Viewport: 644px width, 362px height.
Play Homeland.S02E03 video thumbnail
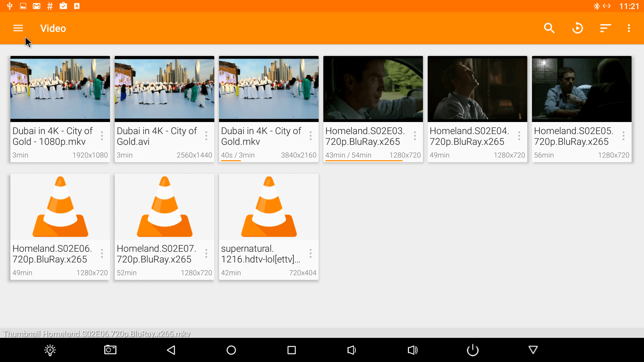pos(373,89)
